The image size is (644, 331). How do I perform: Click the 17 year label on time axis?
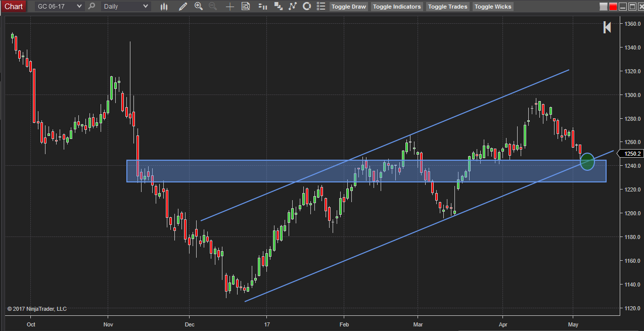(x=266, y=324)
